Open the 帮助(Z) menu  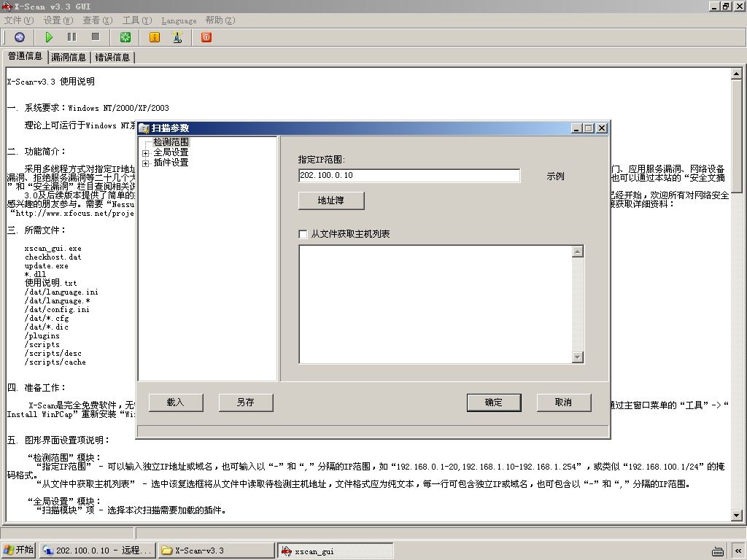tap(220, 20)
